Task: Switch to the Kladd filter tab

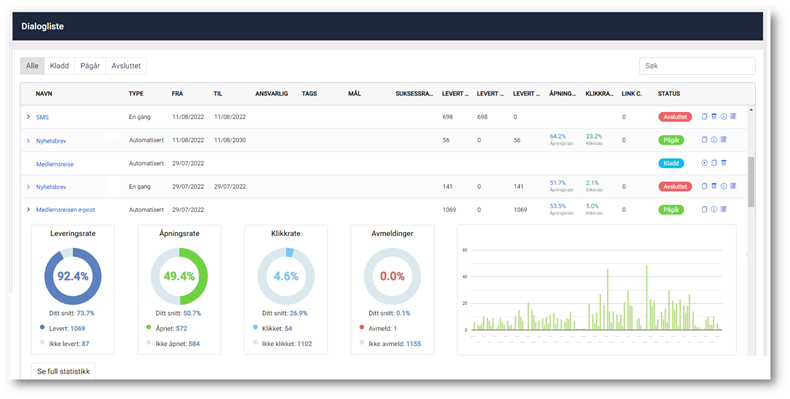Action: (x=59, y=66)
